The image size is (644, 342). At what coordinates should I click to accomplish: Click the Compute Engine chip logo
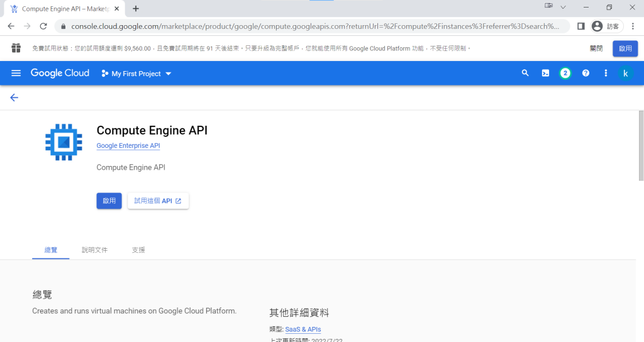(x=64, y=142)
